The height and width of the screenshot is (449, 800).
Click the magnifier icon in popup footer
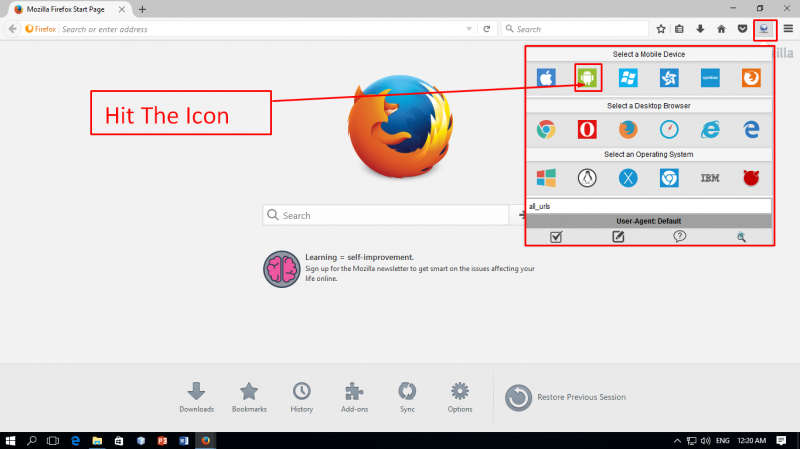pyautogui.click(x=741, y=237)
